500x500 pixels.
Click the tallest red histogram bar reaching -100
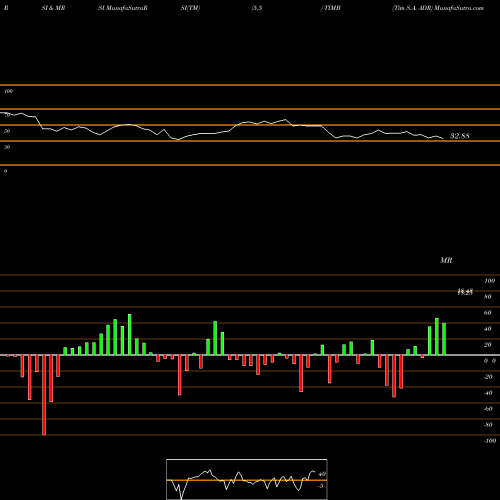44,395
